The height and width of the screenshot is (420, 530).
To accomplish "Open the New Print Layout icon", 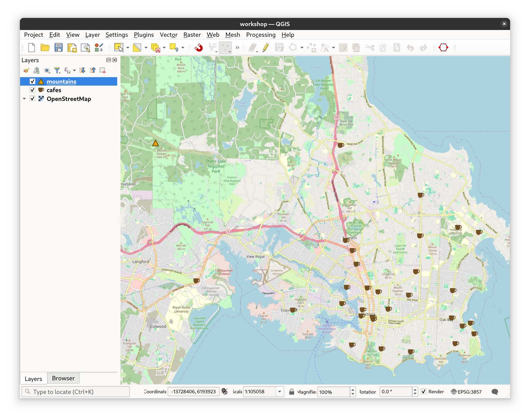I will pos(72,48).
